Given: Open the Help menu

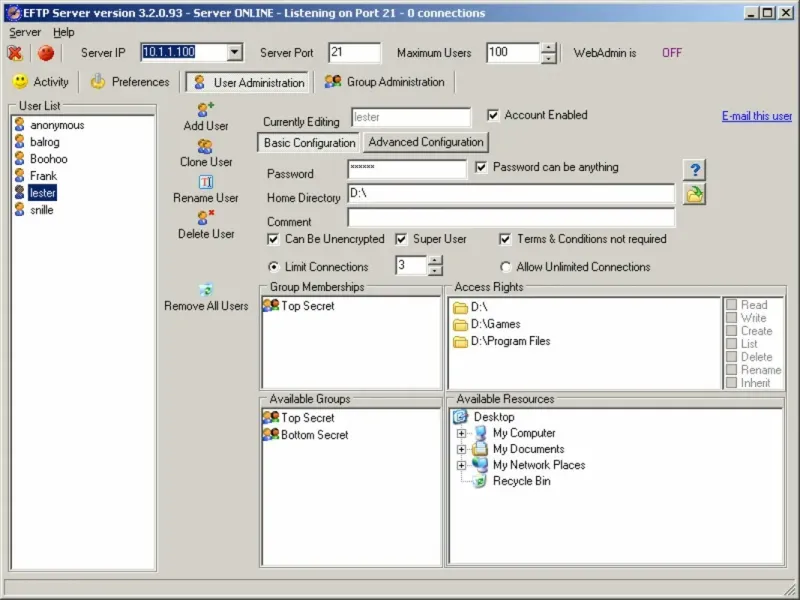Looking at the screenshot, I should point(64,32).
